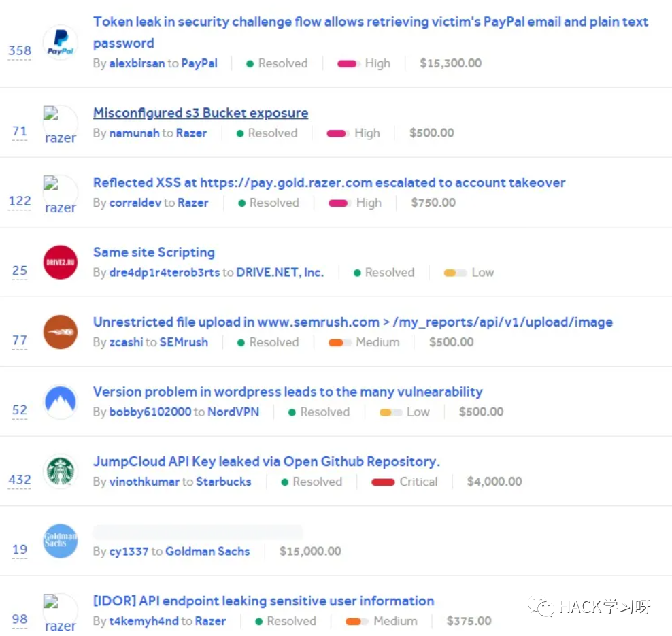This screenshot has height=636, width=672.
Task: Open Unrestricted file upload semrush report
Action: [x=353, y=322]
